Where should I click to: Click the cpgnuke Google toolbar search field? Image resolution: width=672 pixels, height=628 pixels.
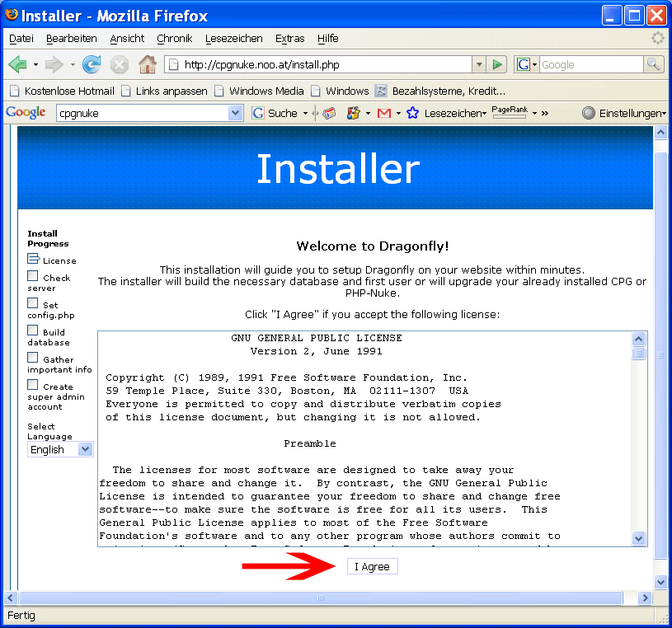[143, 113]
